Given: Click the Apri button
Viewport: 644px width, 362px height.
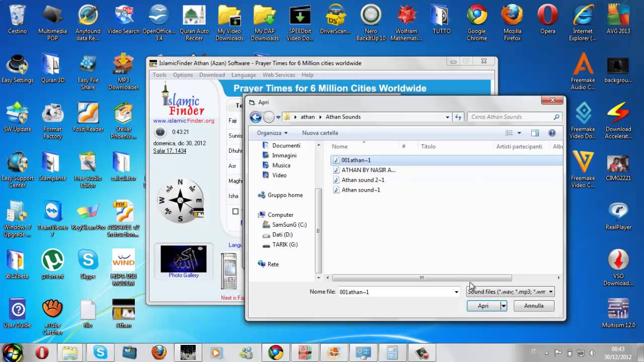Looking at the screenshot, I should [483, 306].
